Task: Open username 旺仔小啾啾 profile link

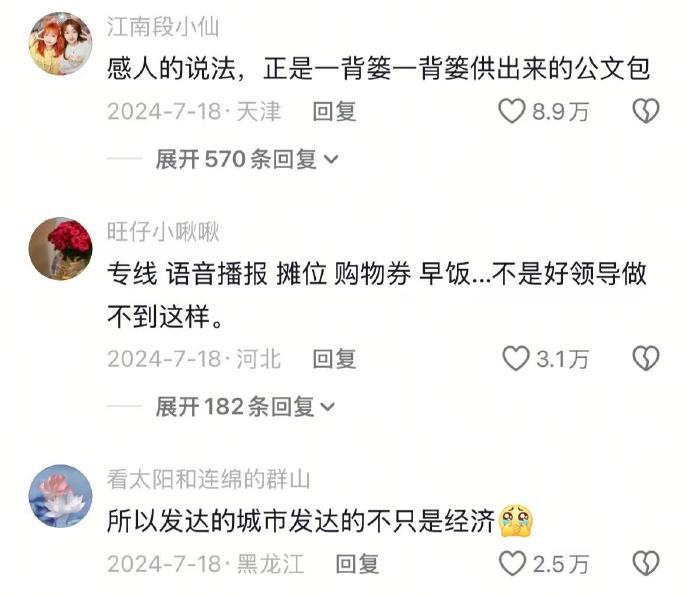Action: point(163,231)
